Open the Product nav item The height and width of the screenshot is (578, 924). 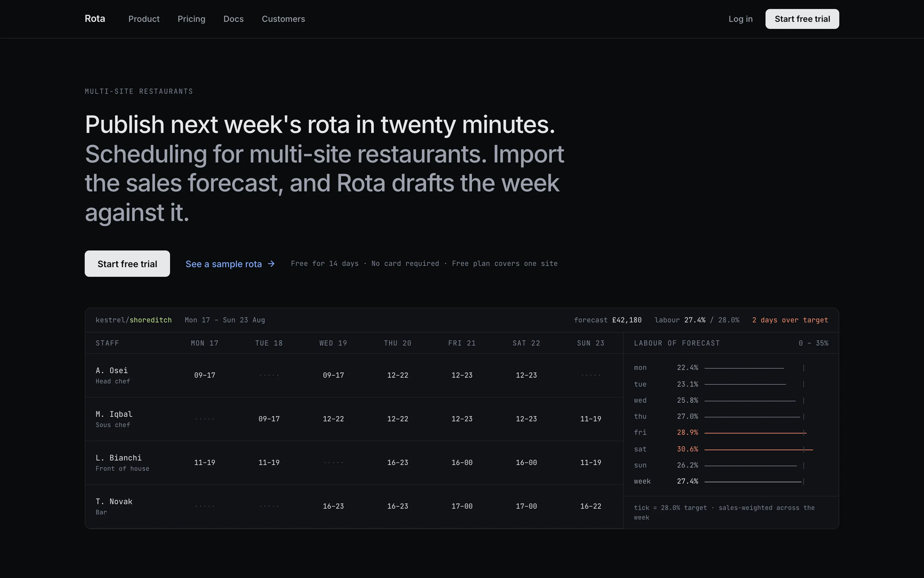point(144,19)
